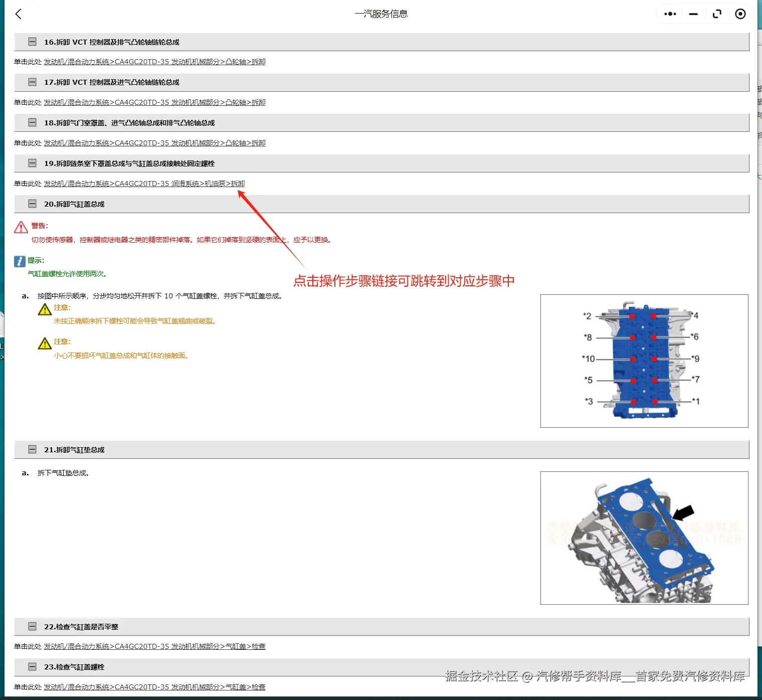The image size is (762, 700).
Task: Collapse step 21 cylinder gasket removal section
Action: 32,450
